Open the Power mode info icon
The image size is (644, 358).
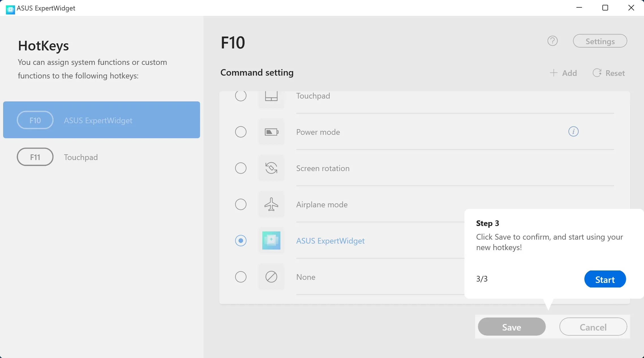tap(574, 131)
